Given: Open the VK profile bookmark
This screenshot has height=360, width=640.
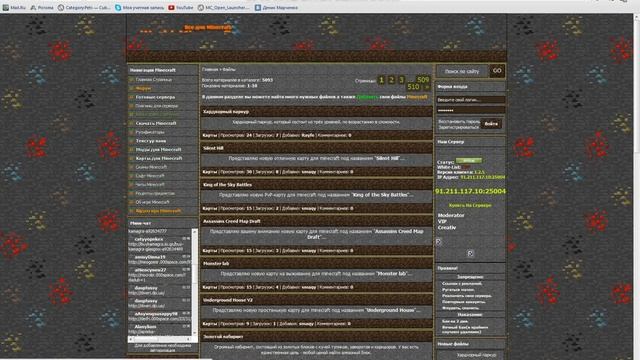Looking at the screenshot, I should coord(276,7).
